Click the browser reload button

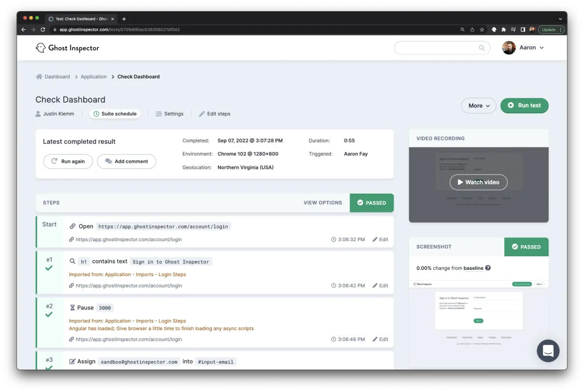43,30
